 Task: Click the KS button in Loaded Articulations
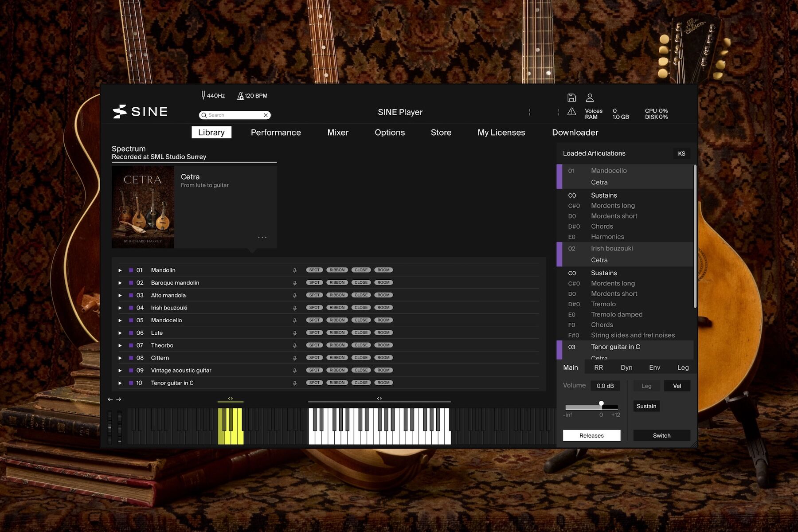[681, 153]
